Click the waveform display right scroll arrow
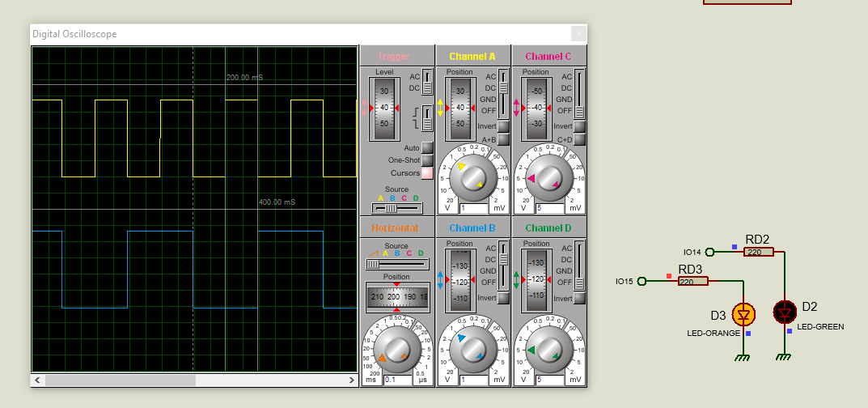This screenshot has width=868, height=408. point(351,380)
